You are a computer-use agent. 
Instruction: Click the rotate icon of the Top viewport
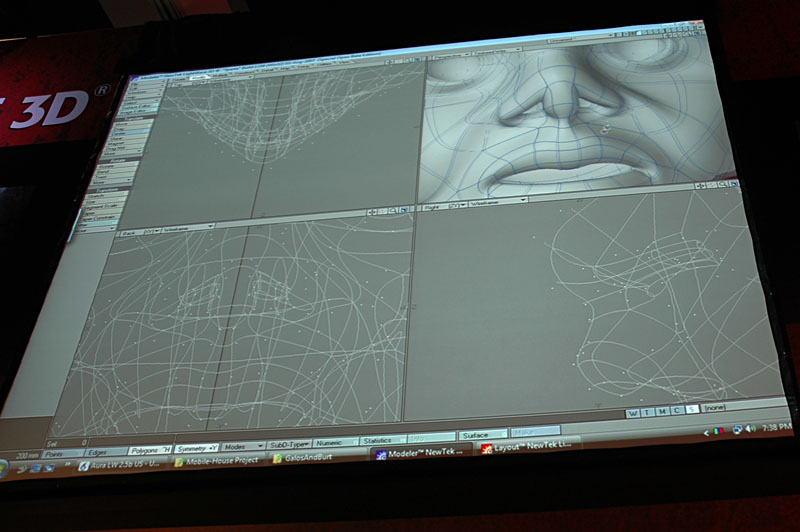[x=399, y=62]
